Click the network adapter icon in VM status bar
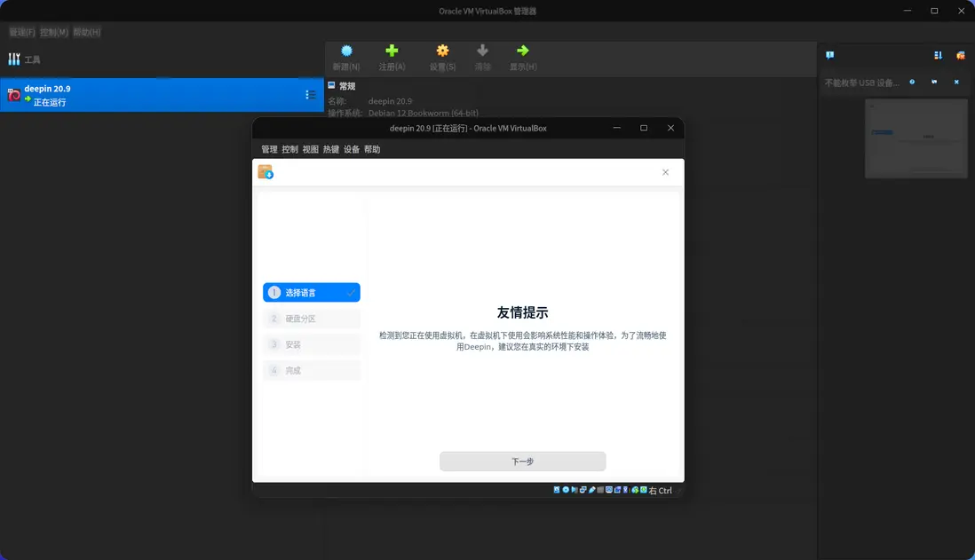Screen dimensions: 975x560 pyautogui.click(x=582, y=490)
